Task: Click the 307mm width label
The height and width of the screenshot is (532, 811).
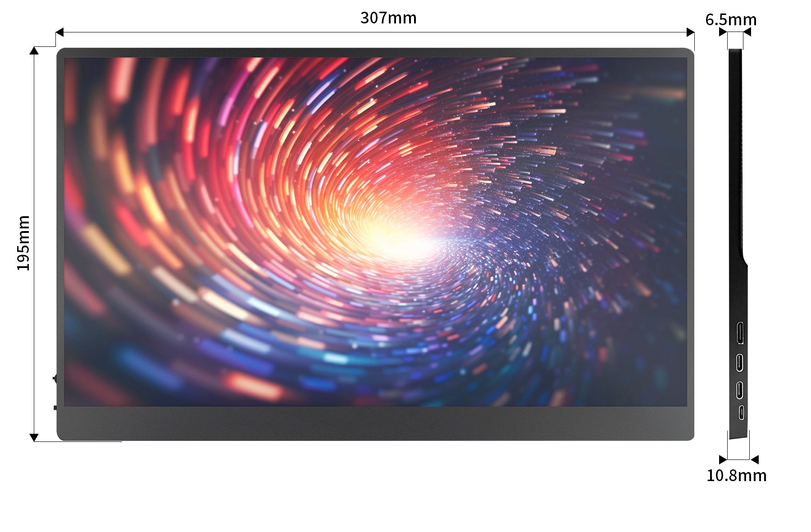Action: [388, 18]
